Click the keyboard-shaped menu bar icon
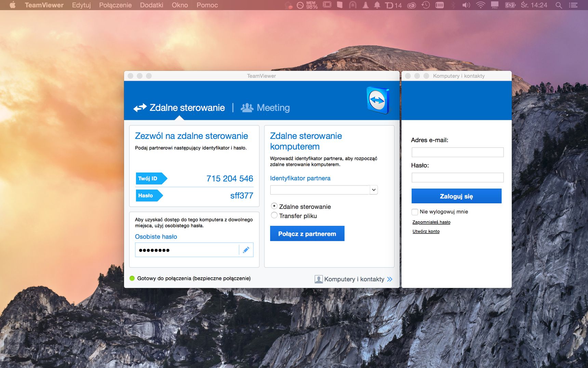The image size is (588, 368). coord(440,5)
